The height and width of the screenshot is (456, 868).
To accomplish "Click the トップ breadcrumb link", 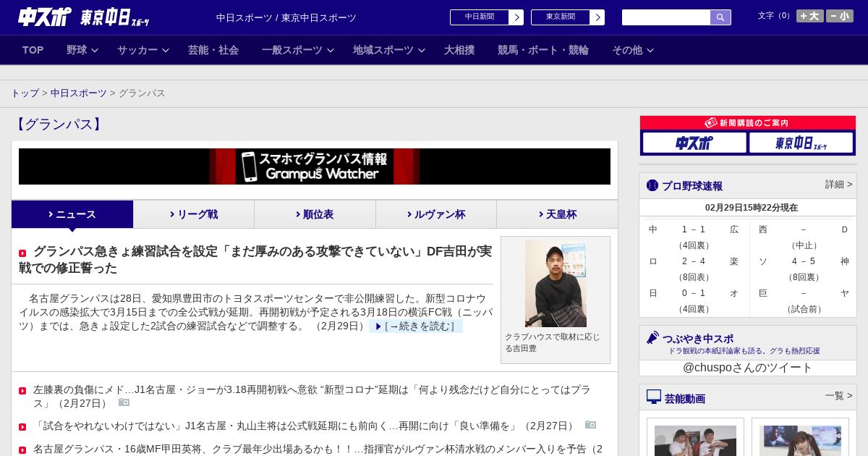I will pos(25,93).
